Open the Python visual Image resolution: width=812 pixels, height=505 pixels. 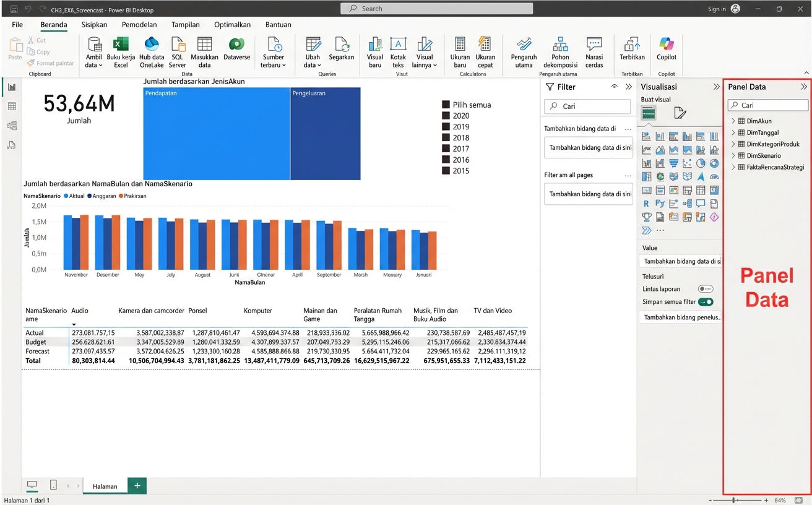[x=660, y=203]
